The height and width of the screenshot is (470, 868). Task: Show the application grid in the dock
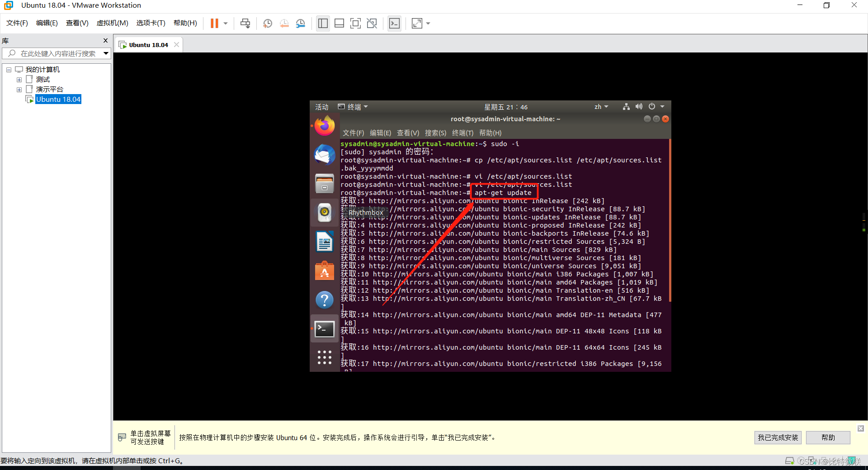click(x=324, y=357)
